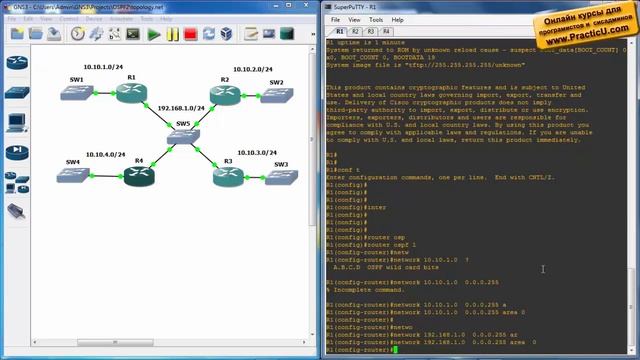Select switch SW1 in the topology
The height and width of the screenshot is (360, 640).
(x=77, y=93)
